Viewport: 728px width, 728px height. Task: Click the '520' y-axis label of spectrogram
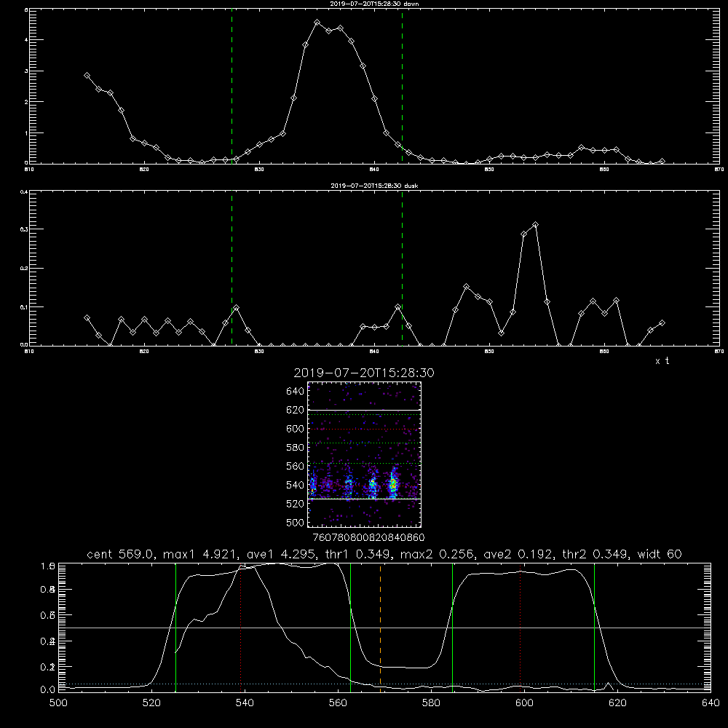[x=295, y=504]
